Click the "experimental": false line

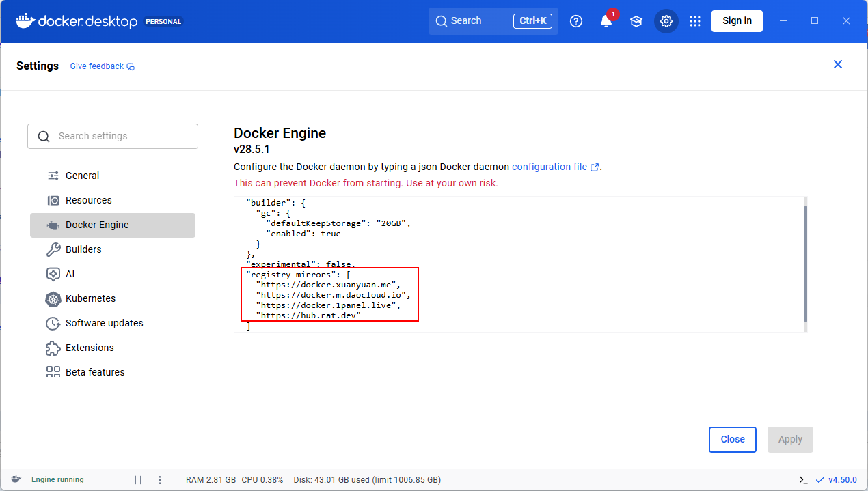coord(301,264)
